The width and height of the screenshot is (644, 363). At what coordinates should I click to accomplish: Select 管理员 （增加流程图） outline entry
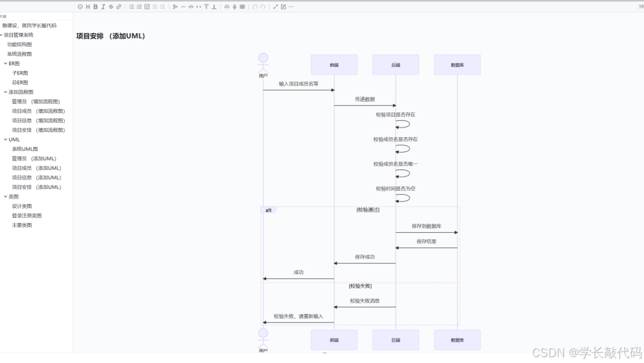36,102
